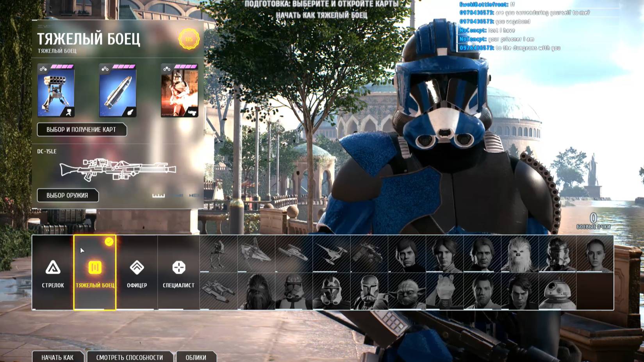
Task: Select the rocket launcher turret star card
Action: (x=56, y=91)
